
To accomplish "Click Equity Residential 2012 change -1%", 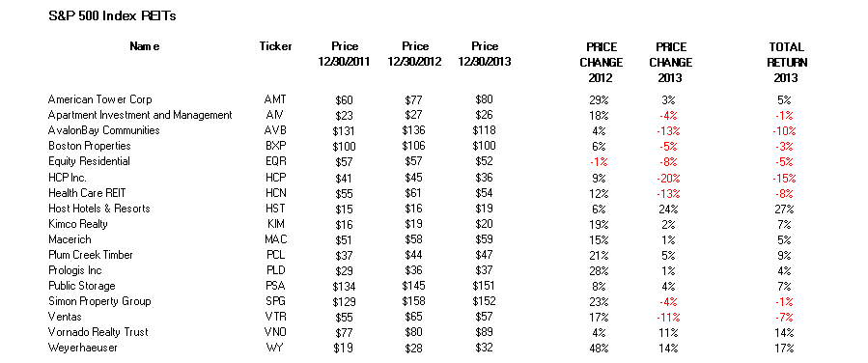I will pyautogui.click(x=601, y=162).
